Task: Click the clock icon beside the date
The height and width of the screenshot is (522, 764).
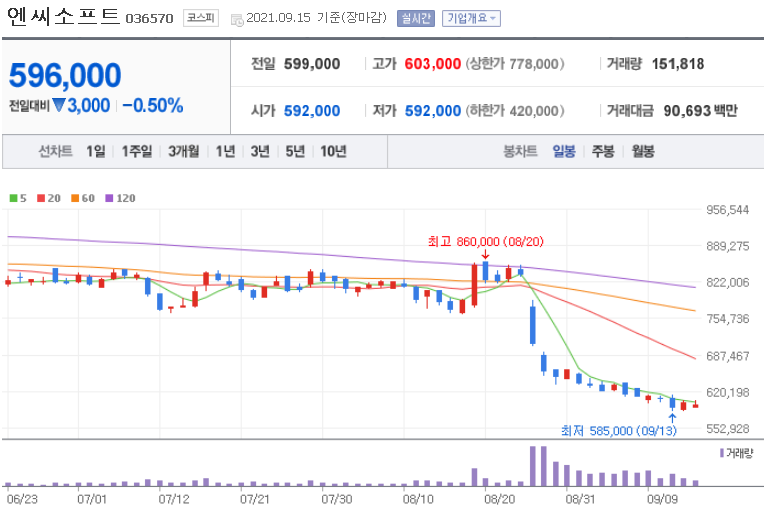Action: [237, 20]
